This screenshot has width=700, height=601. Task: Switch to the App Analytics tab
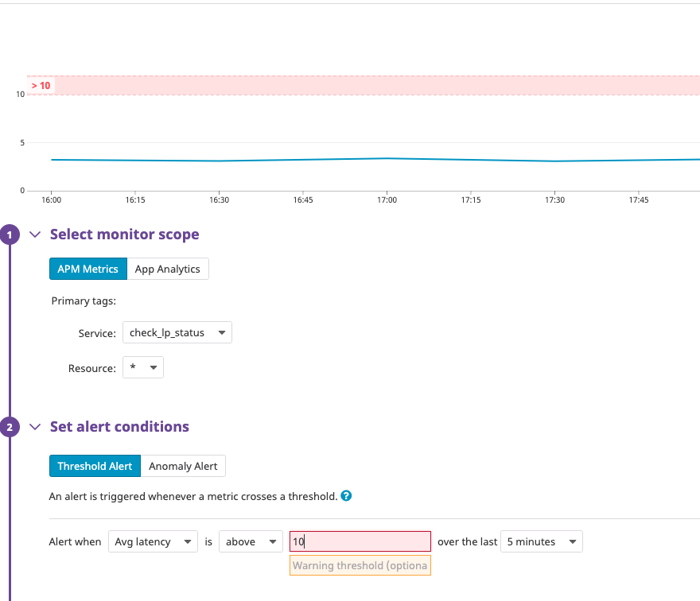[168, 269]
